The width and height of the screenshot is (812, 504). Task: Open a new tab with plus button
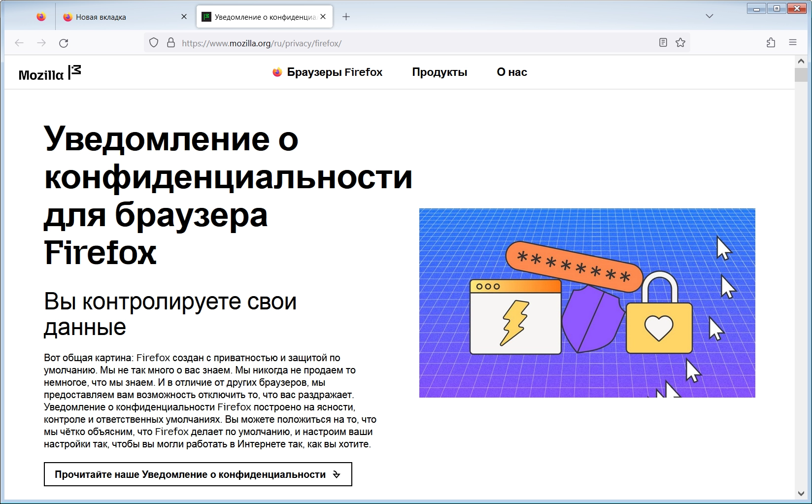[x=346, y=17]
